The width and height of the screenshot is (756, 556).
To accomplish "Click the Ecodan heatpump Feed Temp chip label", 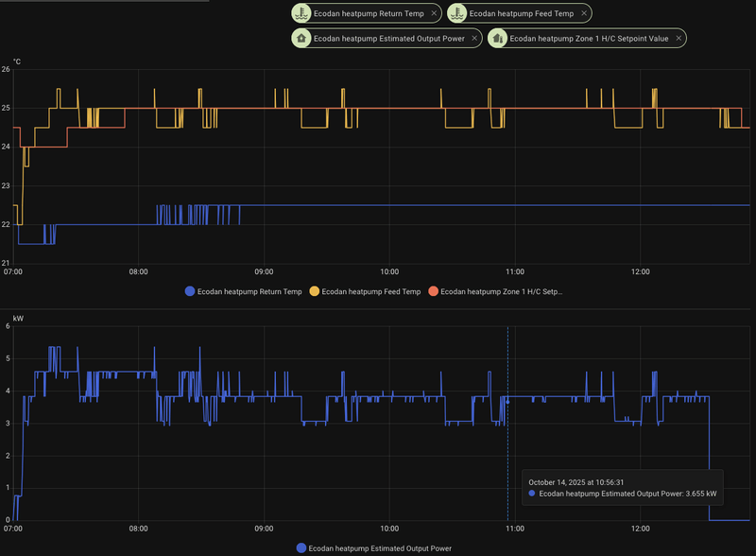I will [x=522, y=13].
